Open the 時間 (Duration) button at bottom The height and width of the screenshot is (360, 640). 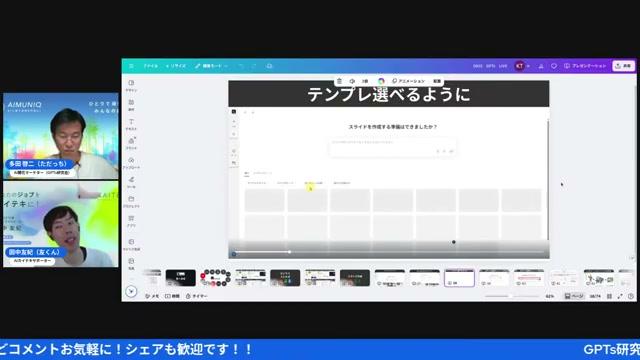172,296
